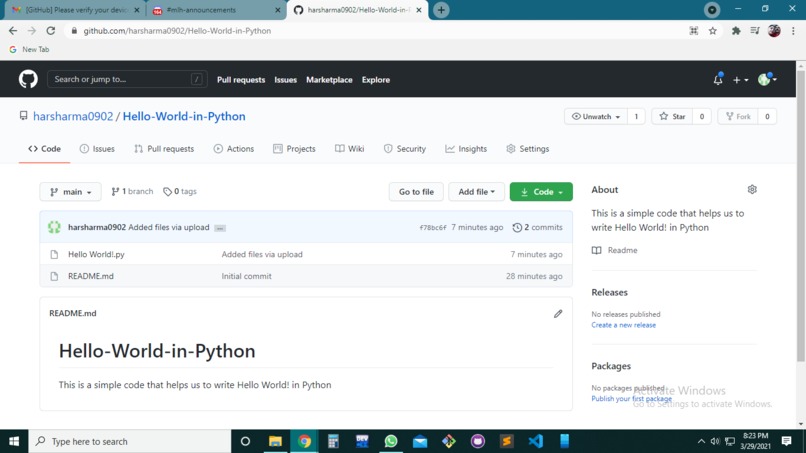This screenshot has height=453, width=806.
Task: Switch to the repo Settings tab
Action: 527,149
